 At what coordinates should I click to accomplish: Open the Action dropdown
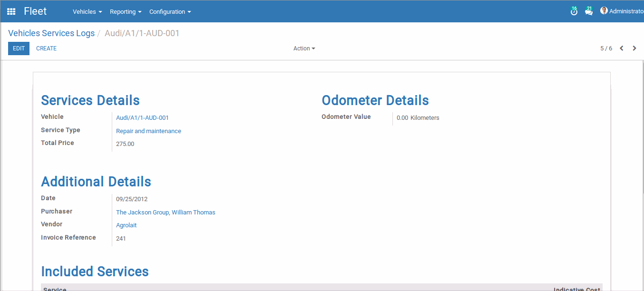[x=304, y=48]
